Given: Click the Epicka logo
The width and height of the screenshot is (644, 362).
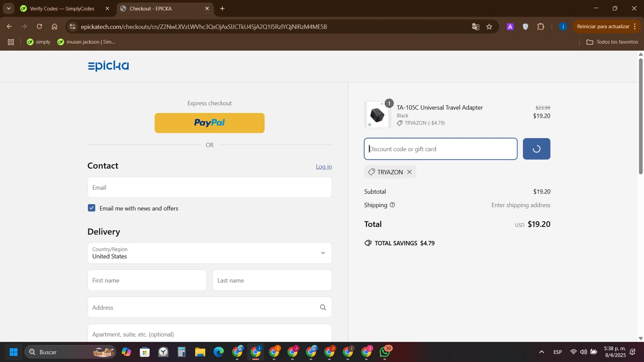Looking at the screenshot, I should [x=108, y=66].
